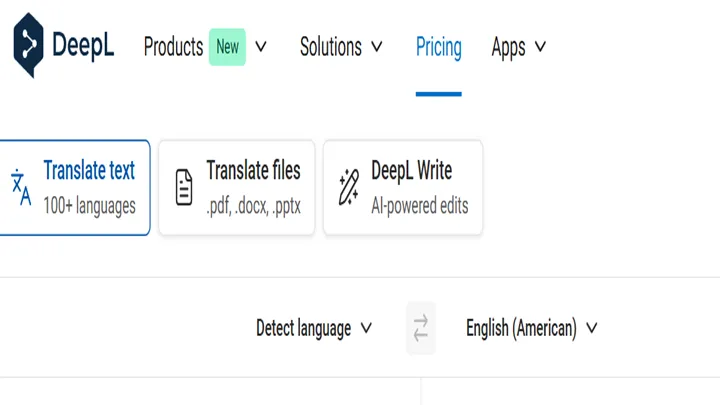Click the green New badge next to Products
The image size is (720, 405).
click(x=228, y=47)
